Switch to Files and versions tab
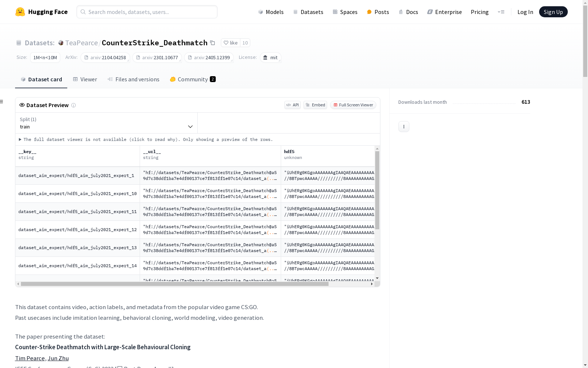Image resolution: width=588 pixels, height=368 pixels. 133,79
